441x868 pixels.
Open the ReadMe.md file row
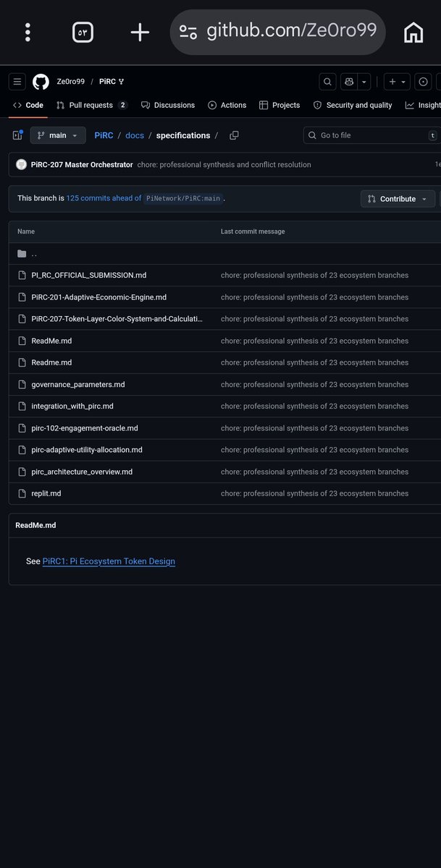51,341
